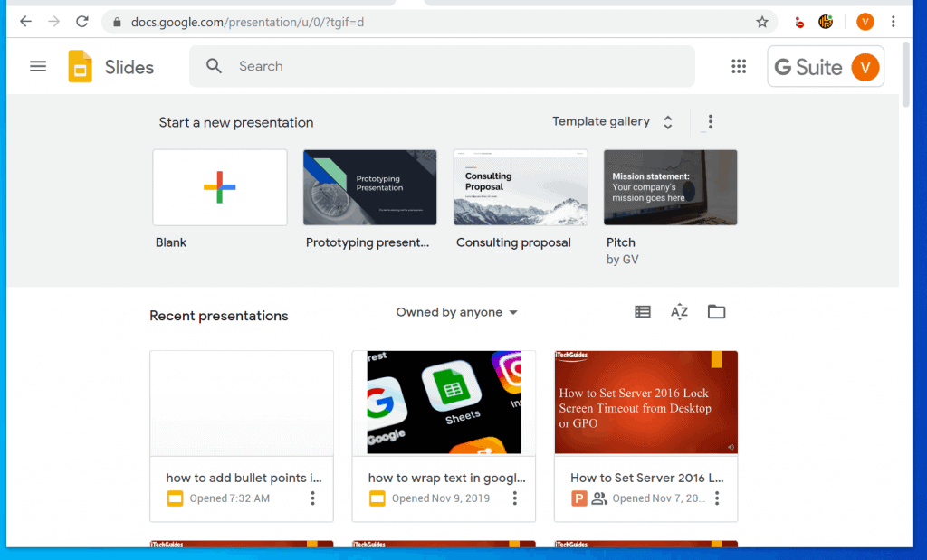Viewport: 927px width, 560px height.
Task: Click the browser address bar URL
Action: coord(247,23)
